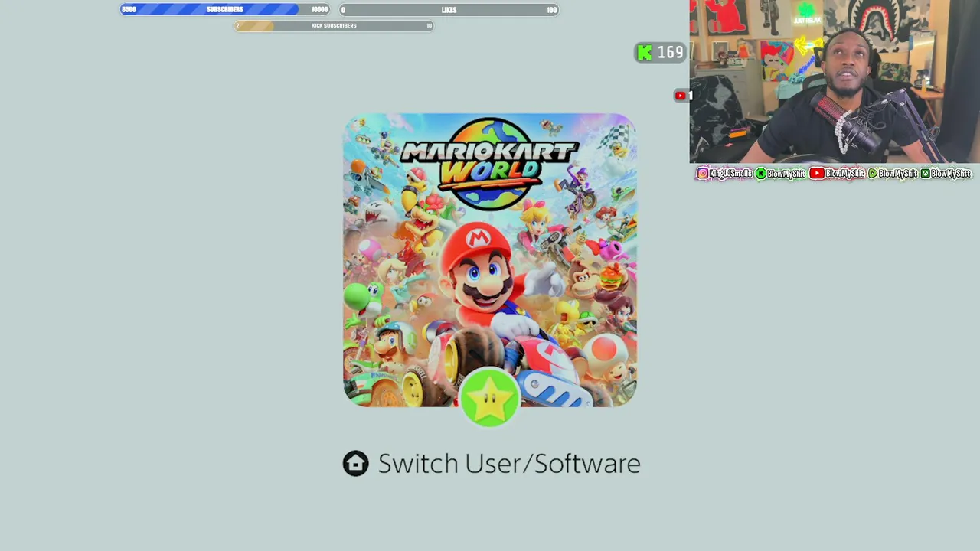Click the Instagram icon in the overlay
This screenshot has width=980, height=551.
pos(703,174)
